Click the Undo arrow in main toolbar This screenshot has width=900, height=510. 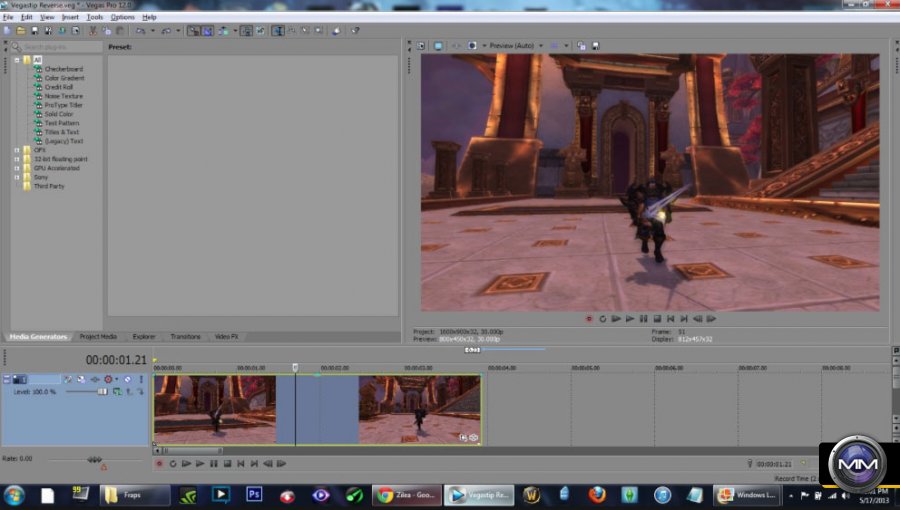(x=140, y=31)
